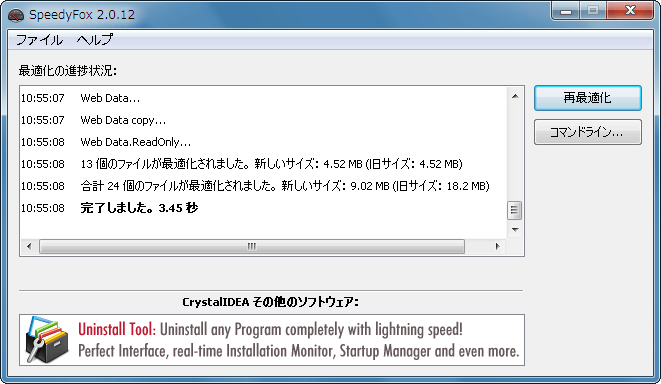Click the log scroll up arrow
The height and width of the screenshot is (384, 661).
click(515, 97)
